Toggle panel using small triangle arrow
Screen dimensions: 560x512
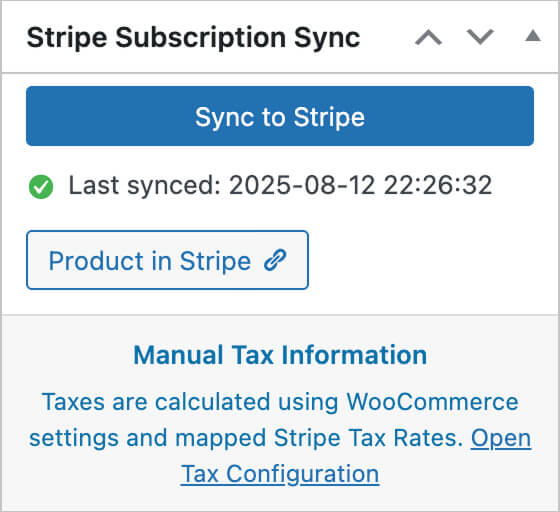533,36
